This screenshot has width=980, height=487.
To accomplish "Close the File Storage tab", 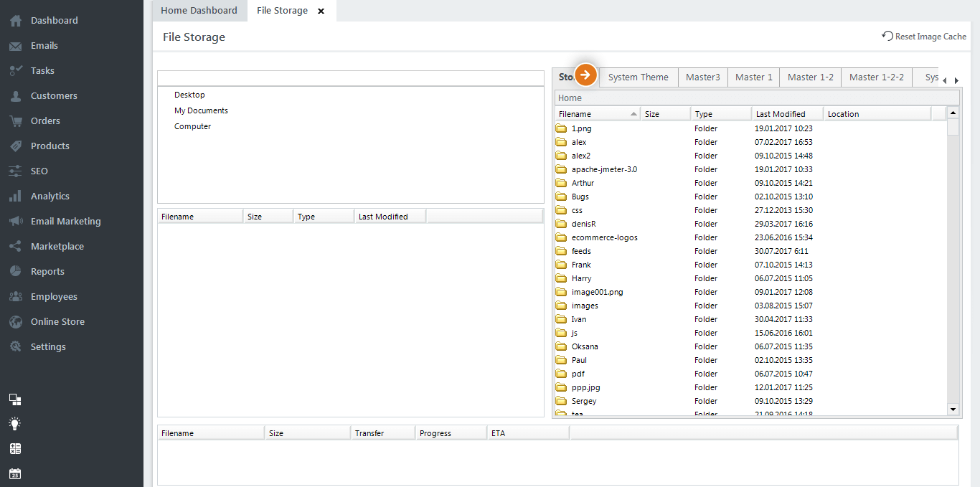I will click(x=321, y=11).
